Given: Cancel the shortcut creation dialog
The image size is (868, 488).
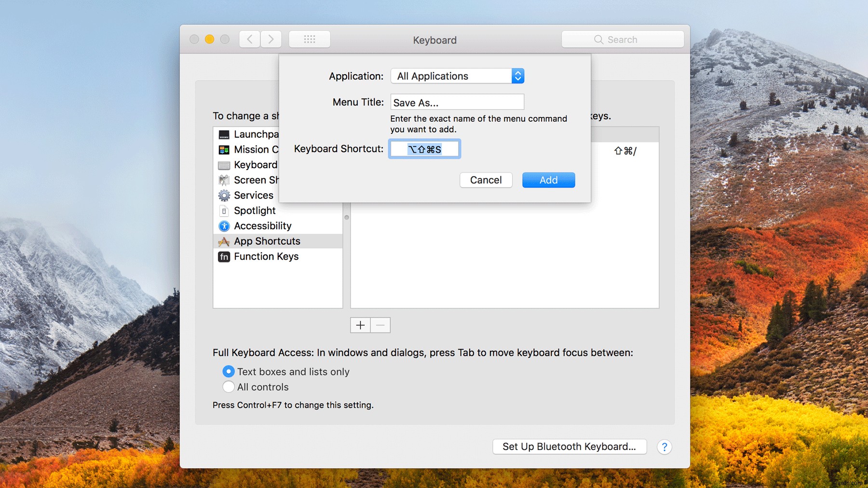Looking at the screenshot, I should click(486, 180).
